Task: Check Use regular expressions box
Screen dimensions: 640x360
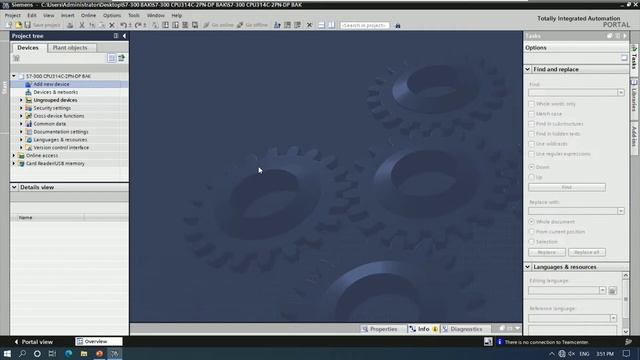Action: (531, 154)
